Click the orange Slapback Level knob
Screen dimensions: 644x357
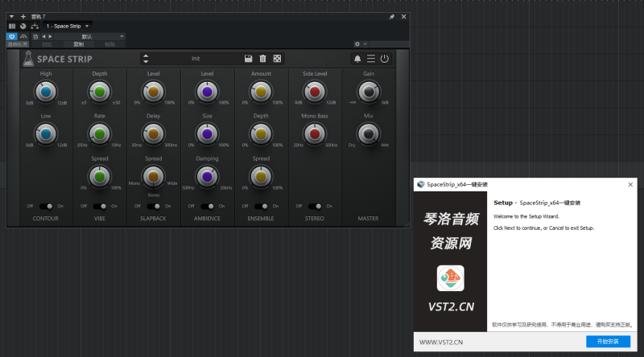[x=153, y=92]
